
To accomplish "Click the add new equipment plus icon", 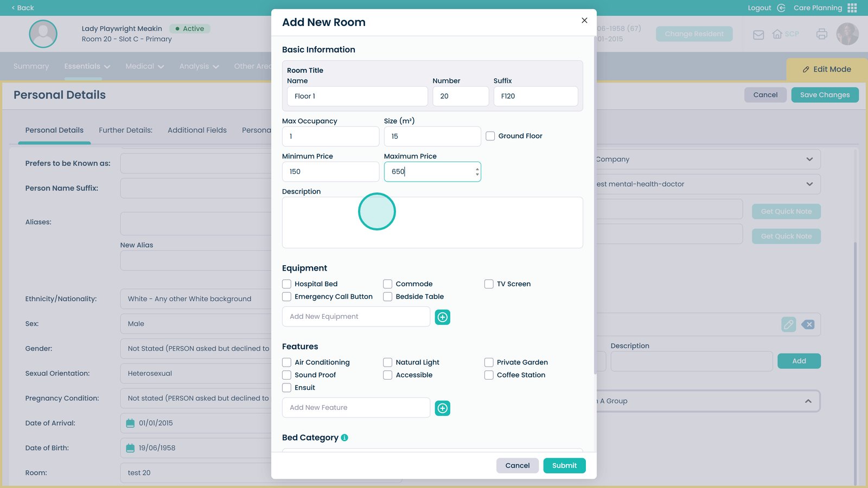I will [443, 317].
